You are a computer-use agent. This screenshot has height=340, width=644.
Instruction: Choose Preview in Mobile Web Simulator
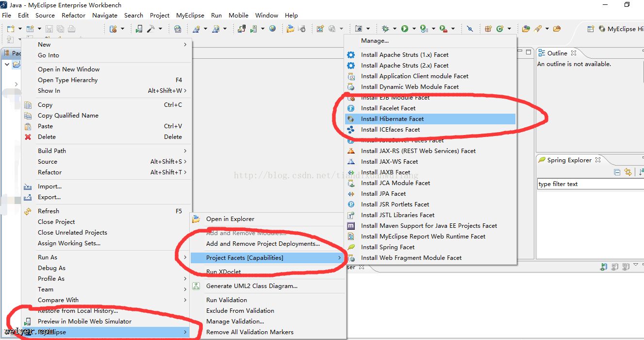(x=107, y=322)
